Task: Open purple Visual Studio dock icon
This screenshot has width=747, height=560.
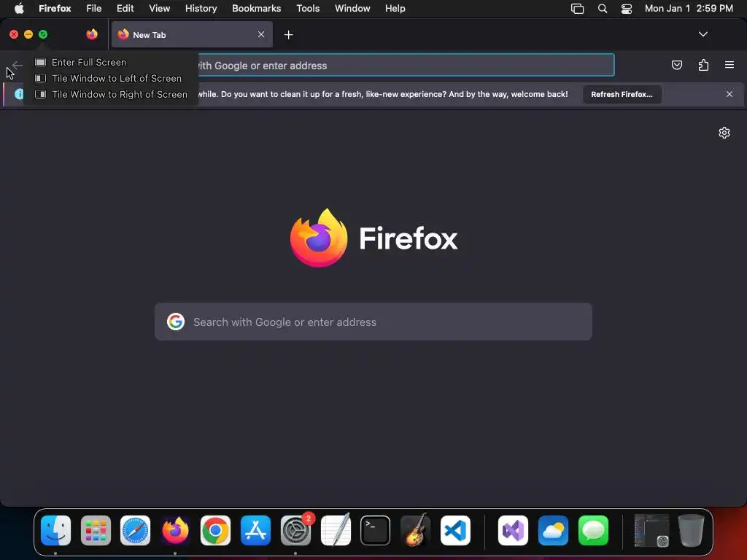Action: (x=513, y=530)
